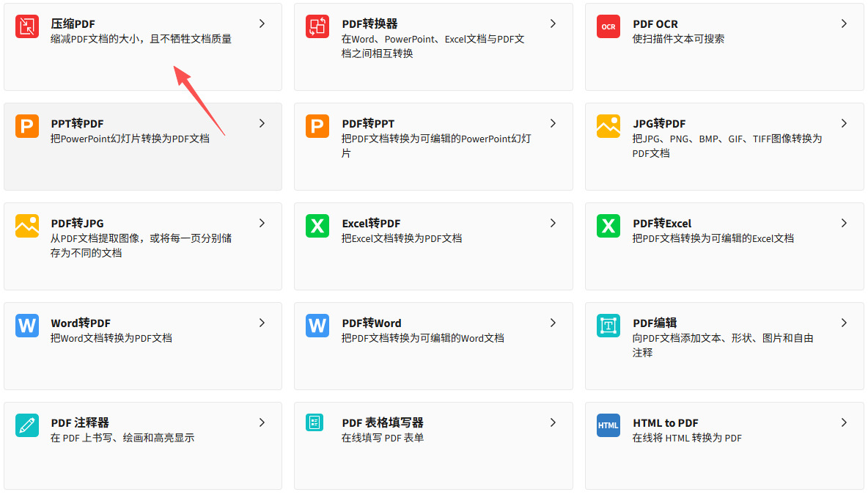The height and width of the screenshot is (495, 868).
Task: Click description 缩减PDF文档的大小，且不牺牲文档质量
Action: pyautogui.click(x=141, y=39)
